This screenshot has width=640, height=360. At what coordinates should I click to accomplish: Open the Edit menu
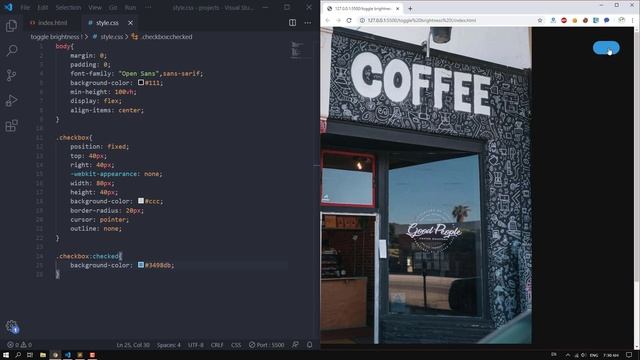tap(42, 7)
